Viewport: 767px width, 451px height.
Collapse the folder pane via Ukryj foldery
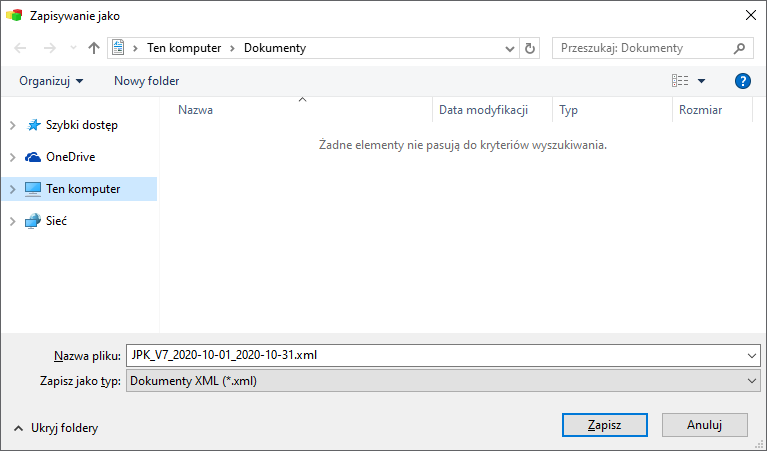(x=56, y=428)
